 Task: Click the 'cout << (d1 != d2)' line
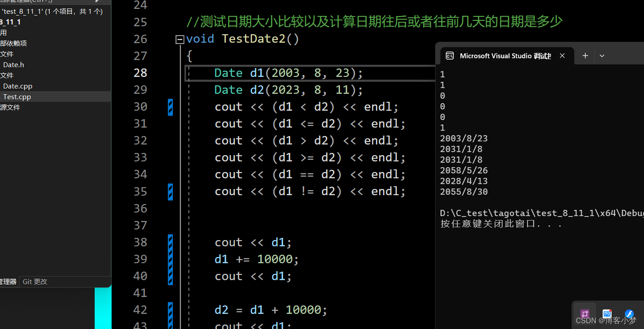point(310,191)
